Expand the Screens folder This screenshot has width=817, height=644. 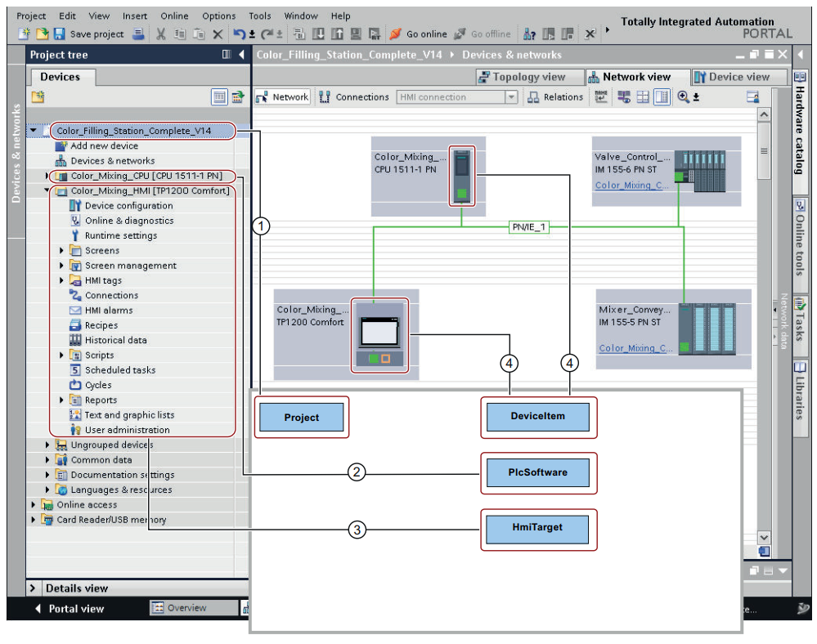pos(62,251)
